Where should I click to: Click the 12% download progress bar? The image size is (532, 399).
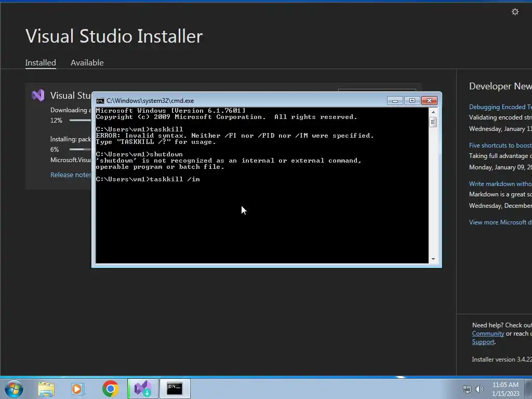[x=80, y=120]
